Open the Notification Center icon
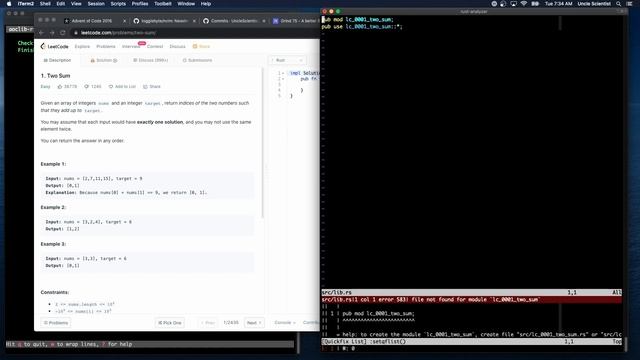The width and height of the screenshot is (640, 360). [x=629, y=4]
